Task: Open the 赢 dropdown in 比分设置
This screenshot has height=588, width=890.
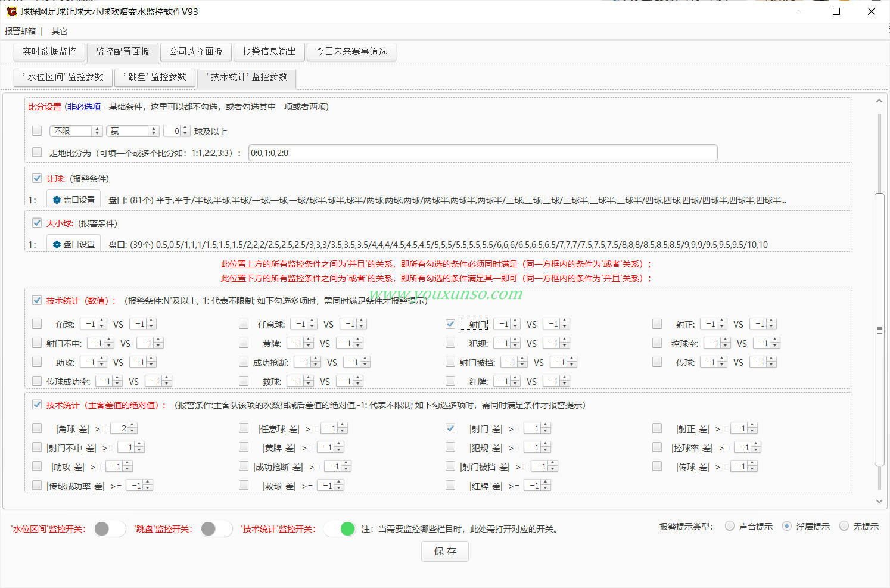Action: point(133,131)
